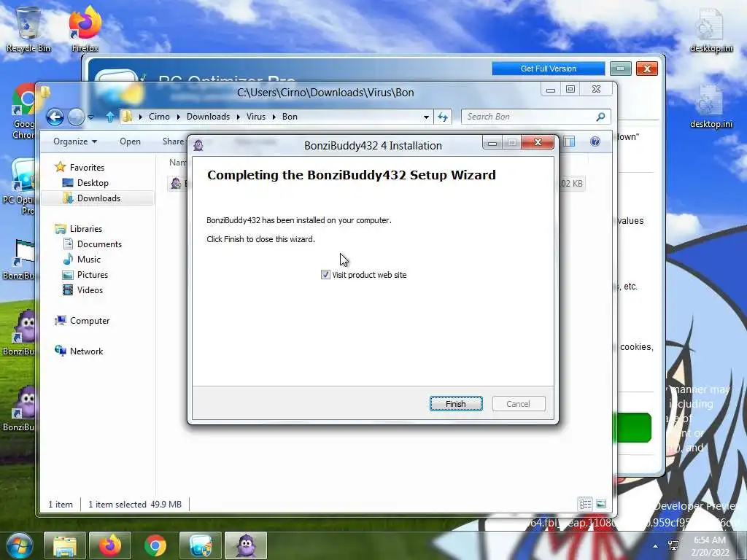This screenshot has width=747, height=560.
Task: Select Downloads in navigation pane
Action: 98,198
